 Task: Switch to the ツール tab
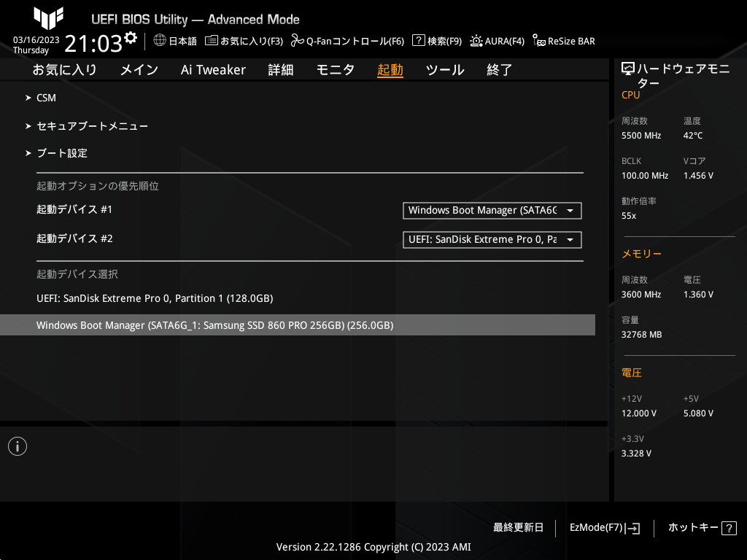click(445, 70)
